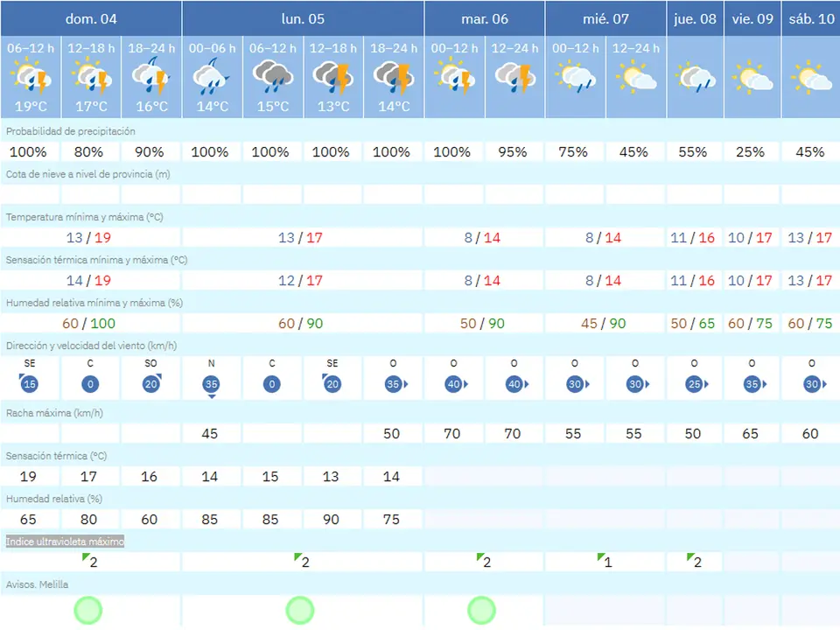
Task: Click the Avisos. Melilla label
Action: 37,584
